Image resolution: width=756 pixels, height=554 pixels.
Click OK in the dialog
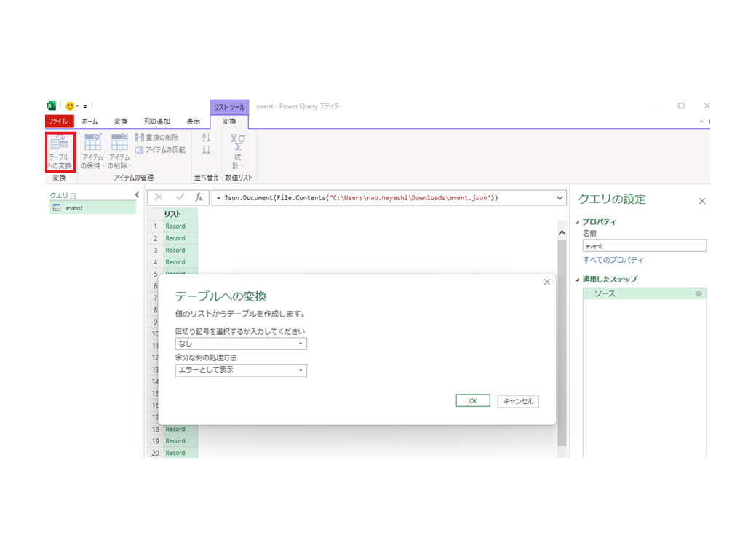473,401
